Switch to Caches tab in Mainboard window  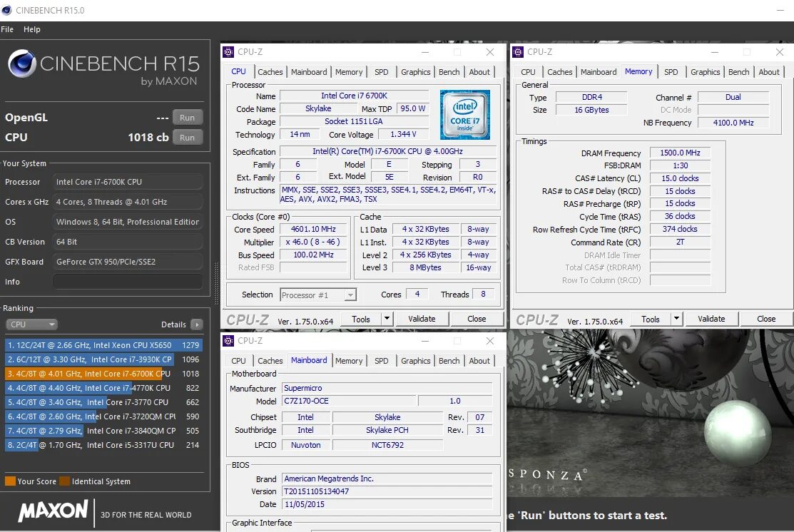point(270,361)
